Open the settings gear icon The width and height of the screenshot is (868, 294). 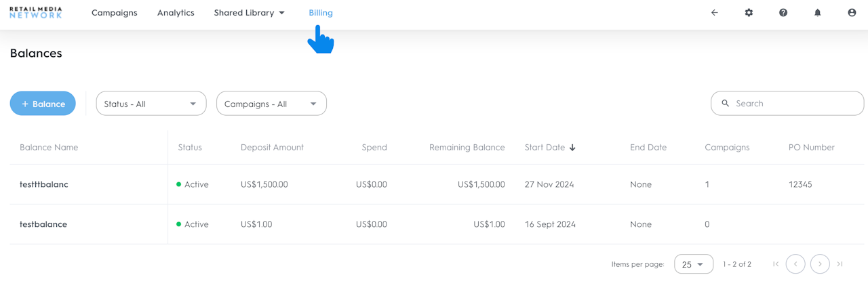(749, 13)
